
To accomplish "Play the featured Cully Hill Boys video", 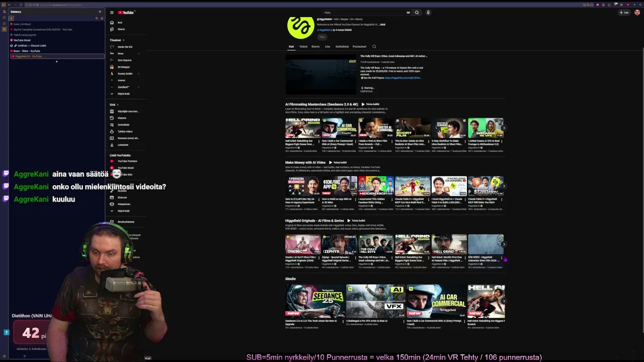I will coord(321,74).
